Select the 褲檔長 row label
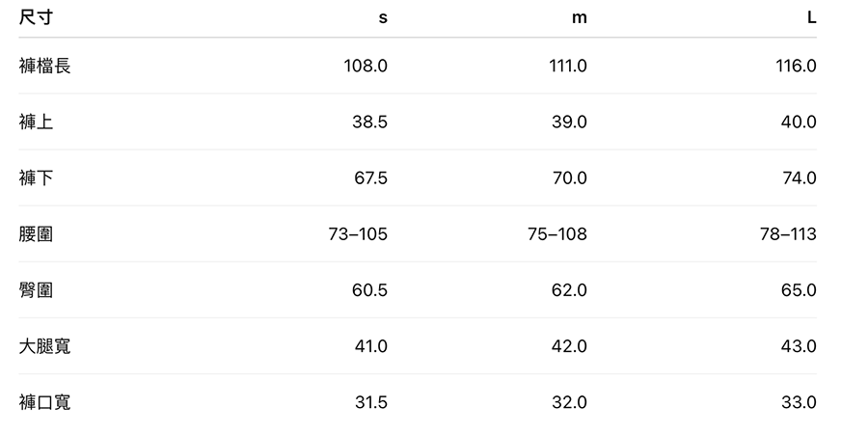 click(x=45, y=66)
